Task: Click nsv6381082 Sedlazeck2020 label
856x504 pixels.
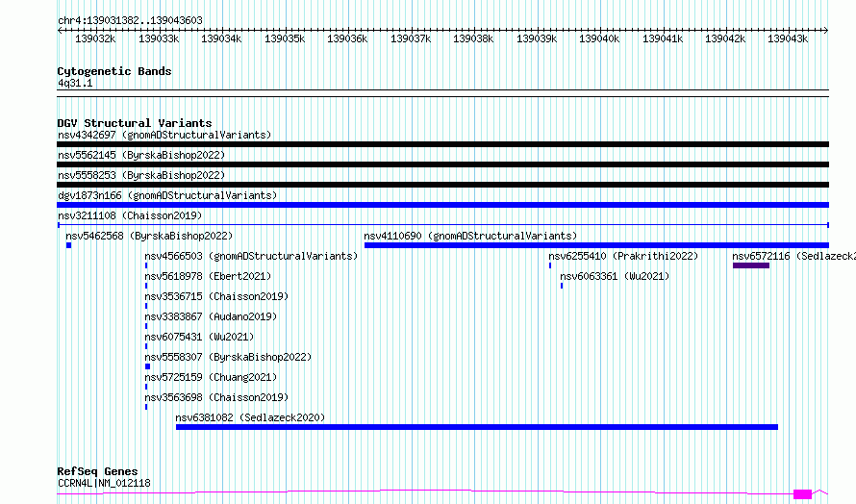Action: (x=250, y=417)
